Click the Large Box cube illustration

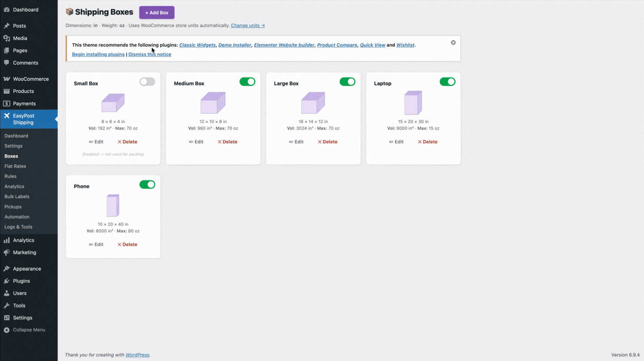pos(313,103)
